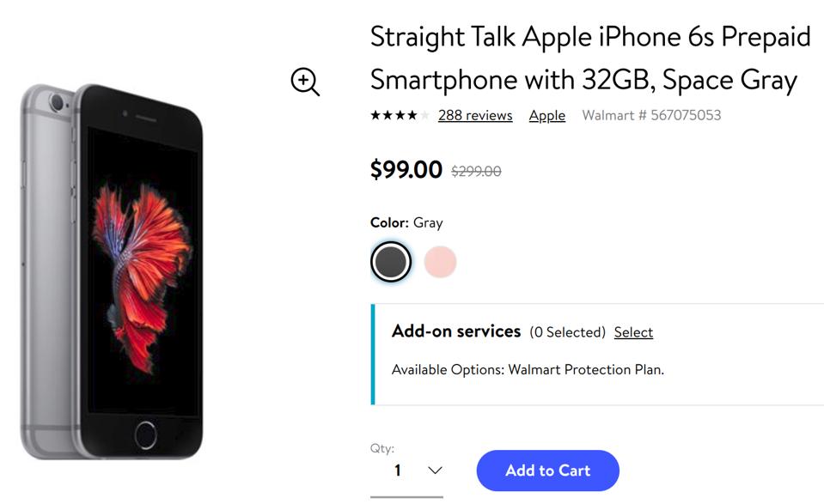Click the $99.00 current price
824x504 pixels.
click(406, 170)
